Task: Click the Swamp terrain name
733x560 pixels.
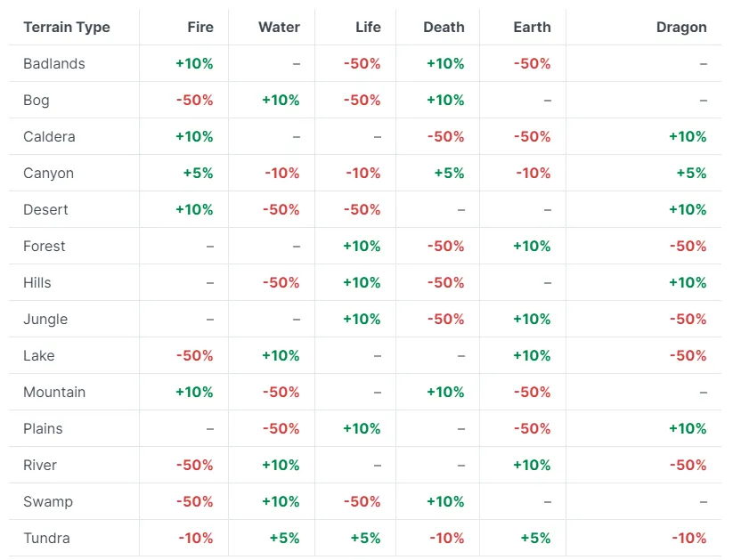Action: pyautogui.click(x=48, y=501)
